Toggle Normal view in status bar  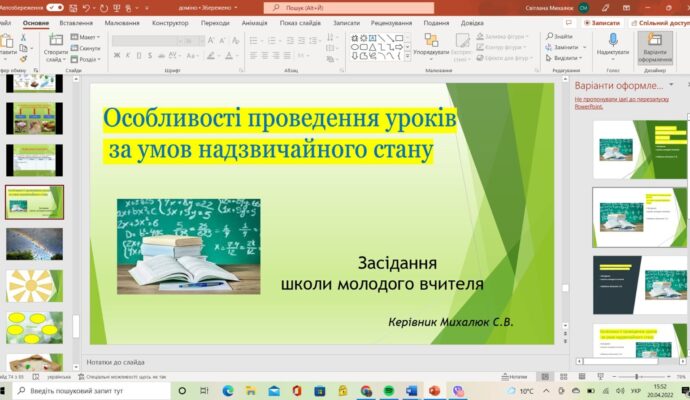click(545, 377)
